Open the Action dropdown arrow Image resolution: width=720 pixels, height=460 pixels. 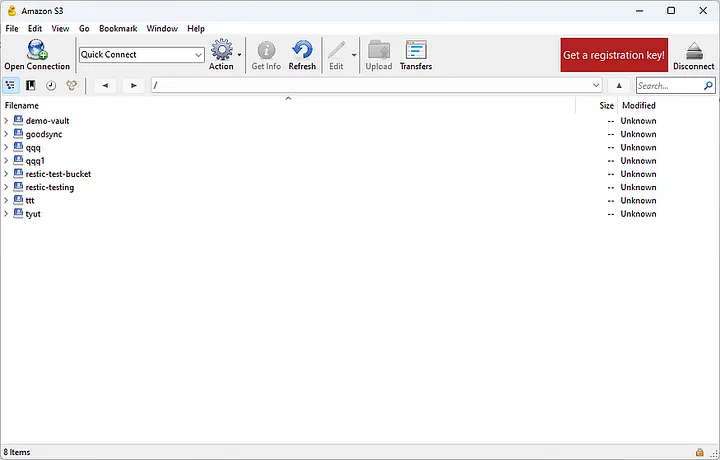[x=239, y=55]
